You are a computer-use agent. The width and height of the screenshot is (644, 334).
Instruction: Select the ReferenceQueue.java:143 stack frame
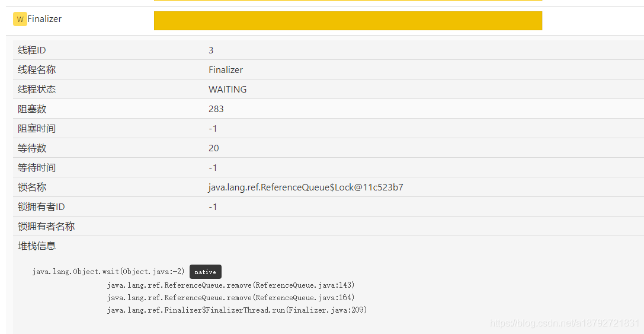point(230,285)
